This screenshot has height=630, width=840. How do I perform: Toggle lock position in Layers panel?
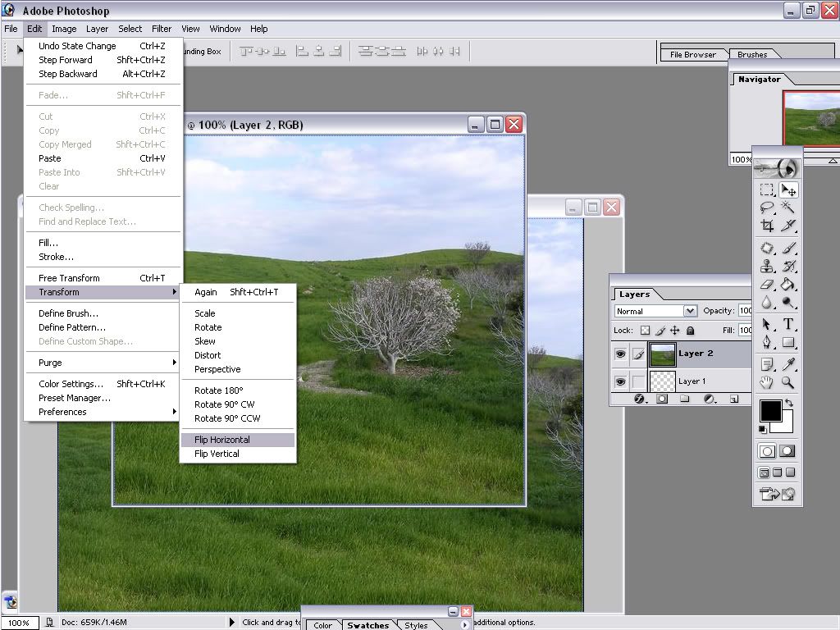pyautogui.click(x=675, y=331)
